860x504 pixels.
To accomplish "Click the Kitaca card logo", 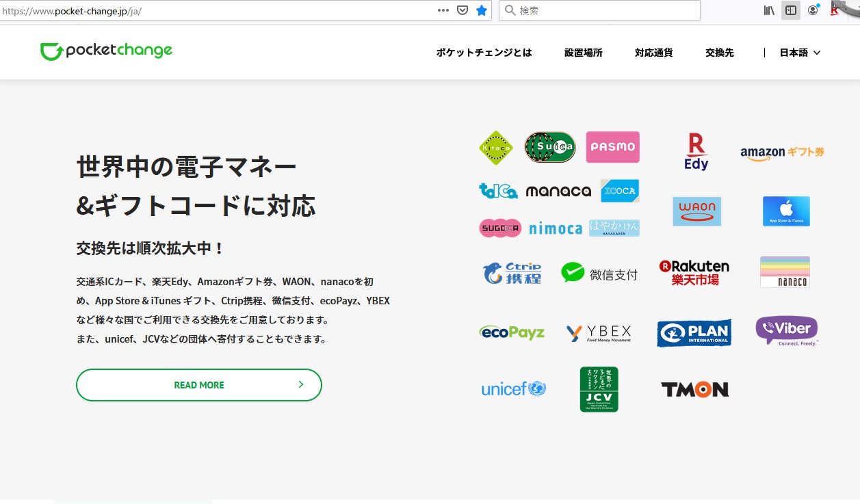I will click(x=496, y=148).
